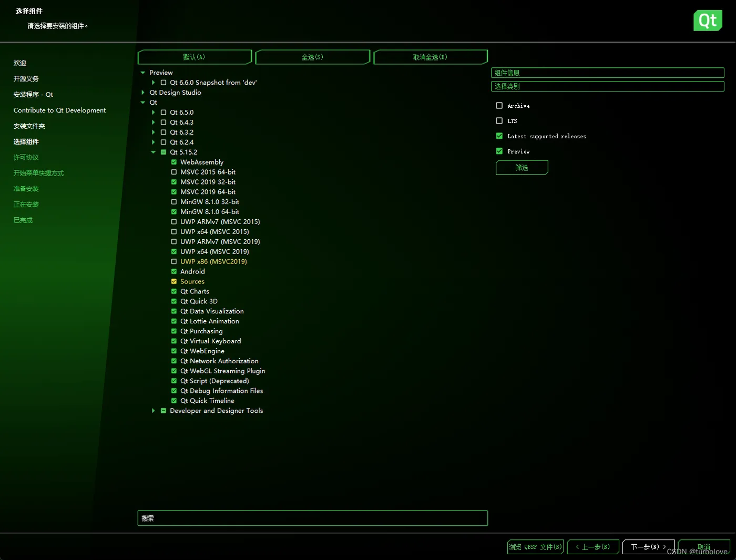
Task: Select UWP x64 (MSVC 2019) row
Action: [x=215, y=252]
